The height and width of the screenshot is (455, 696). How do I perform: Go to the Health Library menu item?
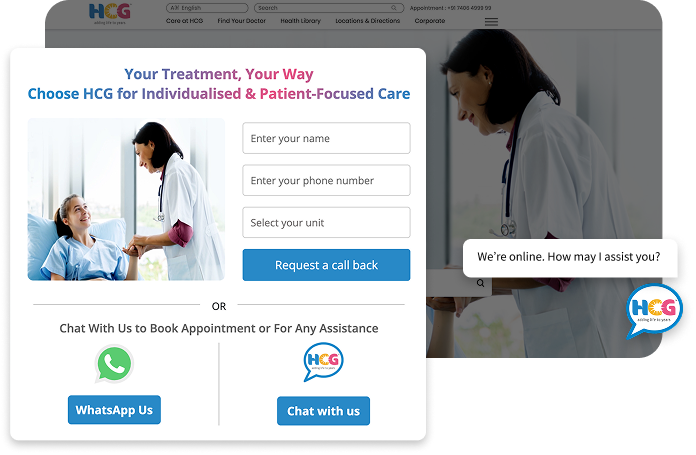pyautogui.click(x=301, y=21)
